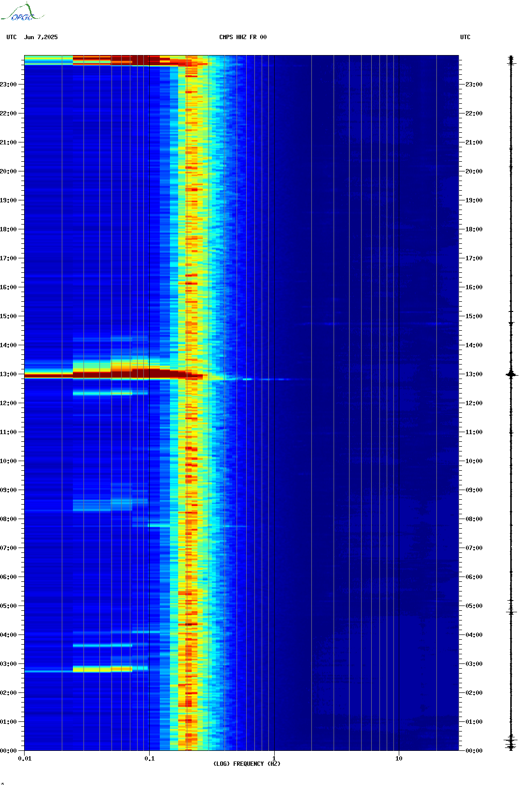The image size is (532, 789).
Task: Click the right-axis 06:00 time label
Action: (x=474, y=577)
